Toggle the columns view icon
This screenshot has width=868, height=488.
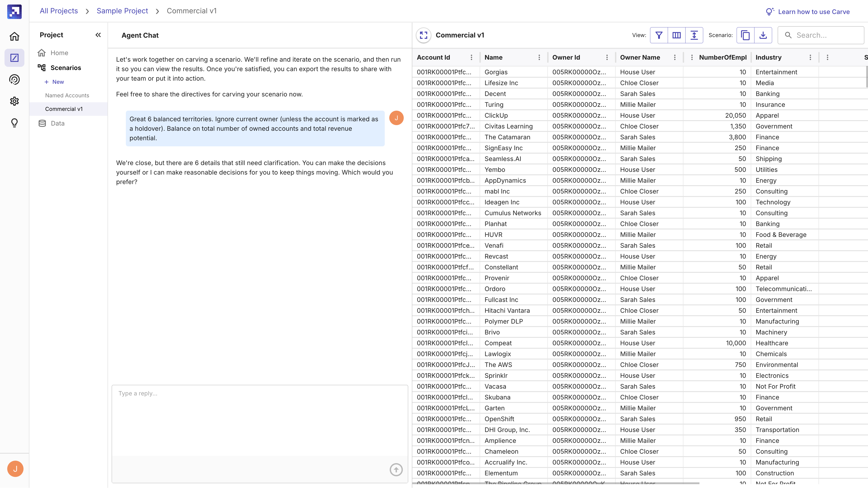(x=676, y=35)
